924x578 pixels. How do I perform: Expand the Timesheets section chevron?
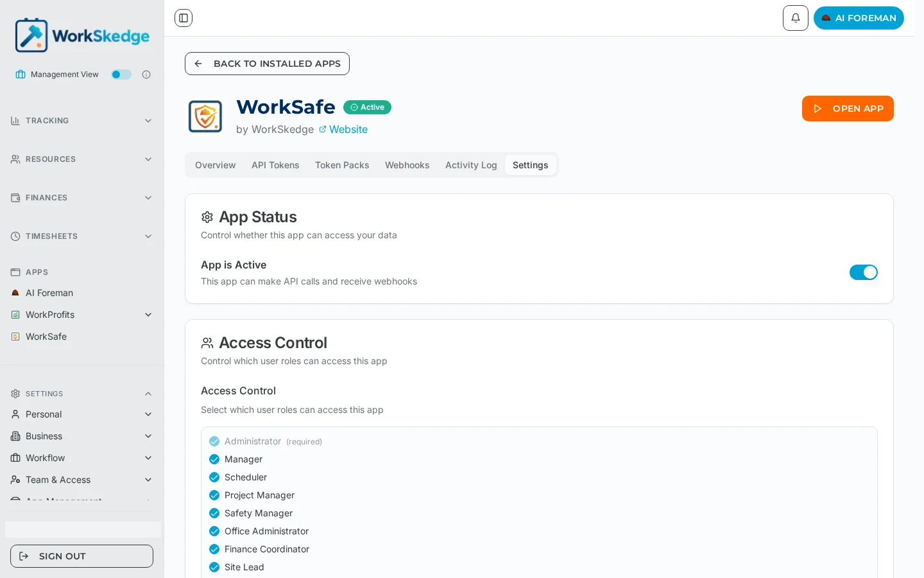(148, 236)
